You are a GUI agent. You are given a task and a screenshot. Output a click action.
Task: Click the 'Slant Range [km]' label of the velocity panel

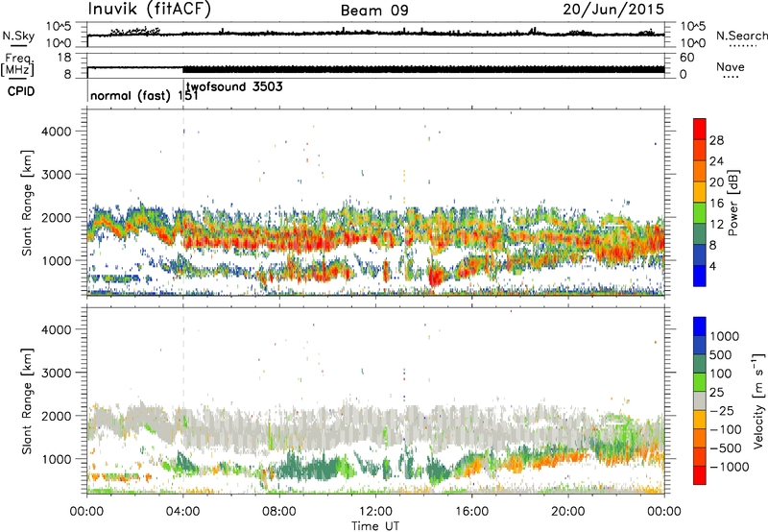[27, 401]
